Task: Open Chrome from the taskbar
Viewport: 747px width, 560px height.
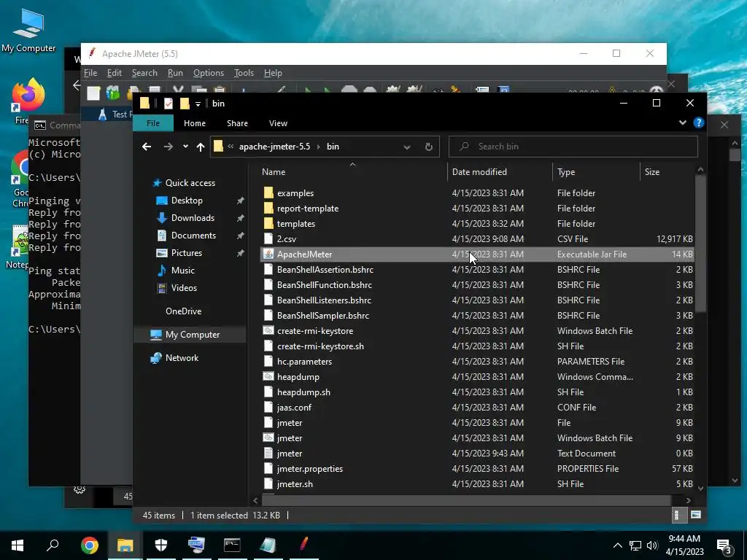Action: (x=90, y=545)
